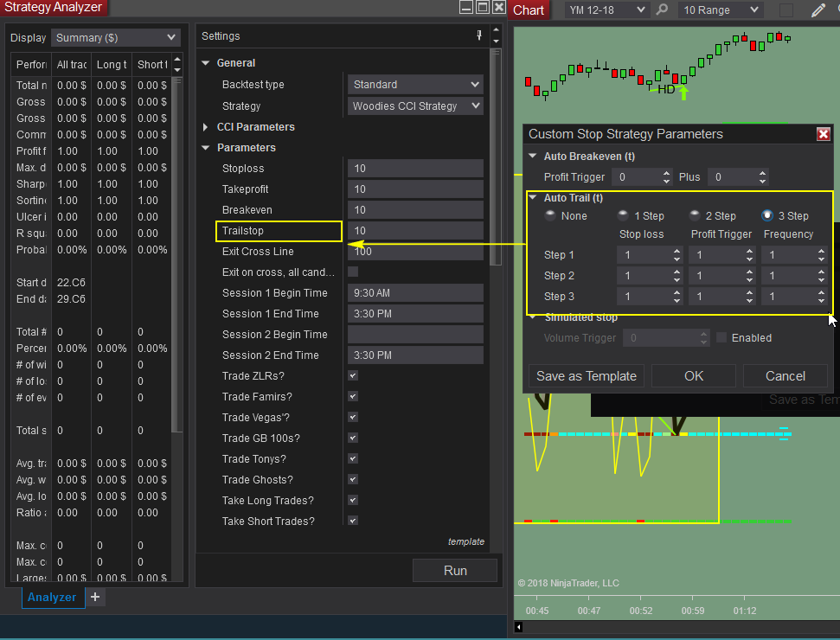The height and width of the screenshot is (640, 840).
Task: Click the magnifier icon next to the YM 12-18 instrument box
Action: click(x=662, y=10)
